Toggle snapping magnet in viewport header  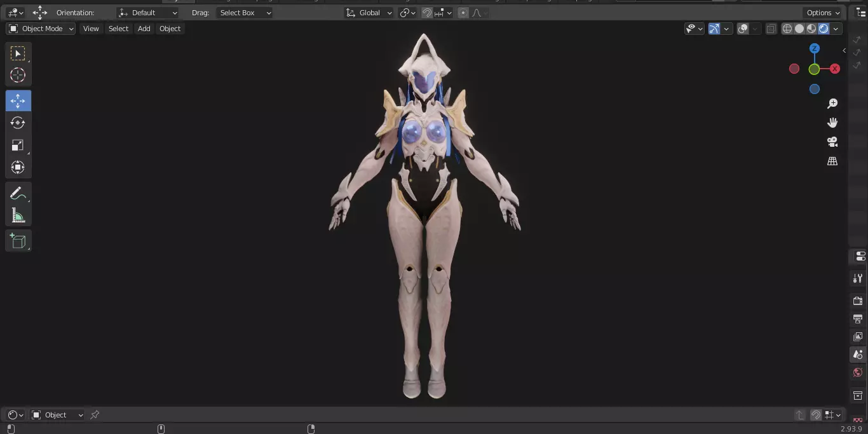(427, 13)
